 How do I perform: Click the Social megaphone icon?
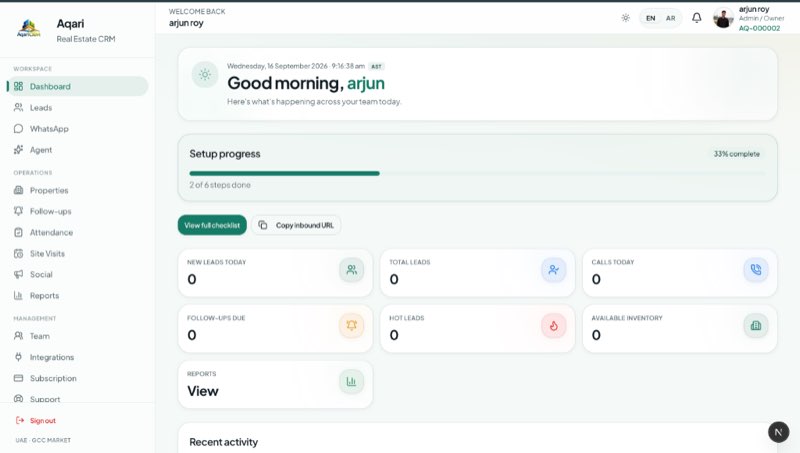[18, 274]
